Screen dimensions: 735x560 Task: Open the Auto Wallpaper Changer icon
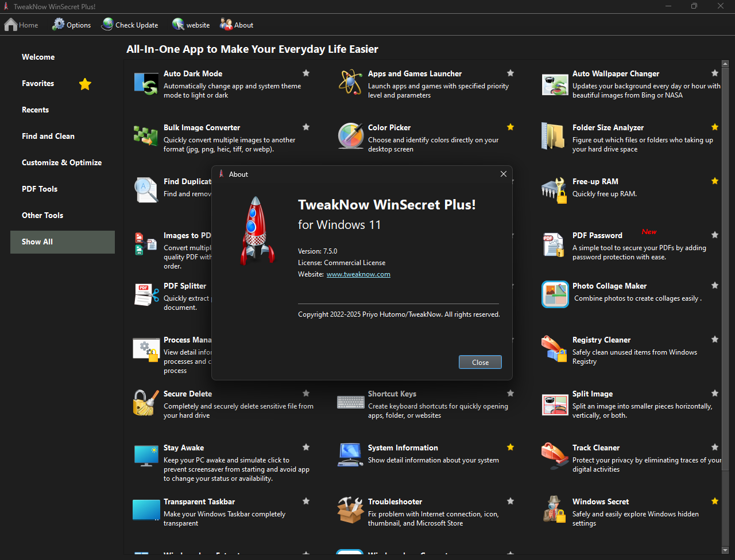tap(555, 84)
